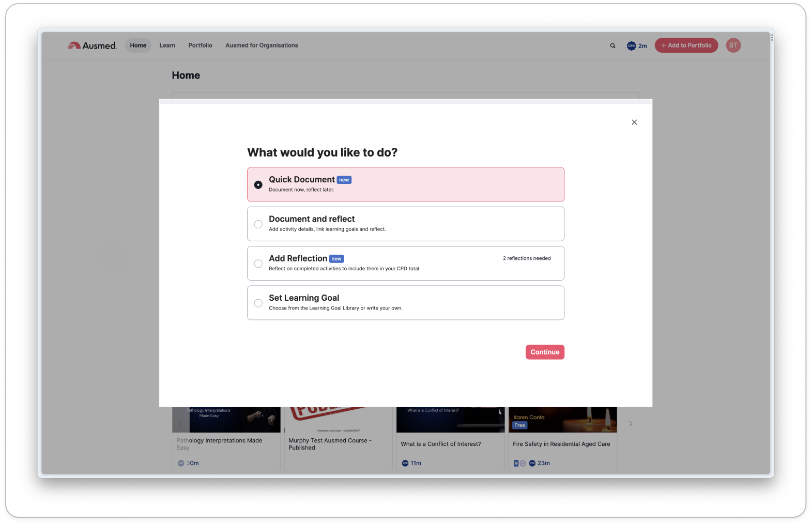The height and width of the screenshot is (525, 812).
Task: Show previous courses with left chevron
Action: pyautogui.click(x=180, y=424)
